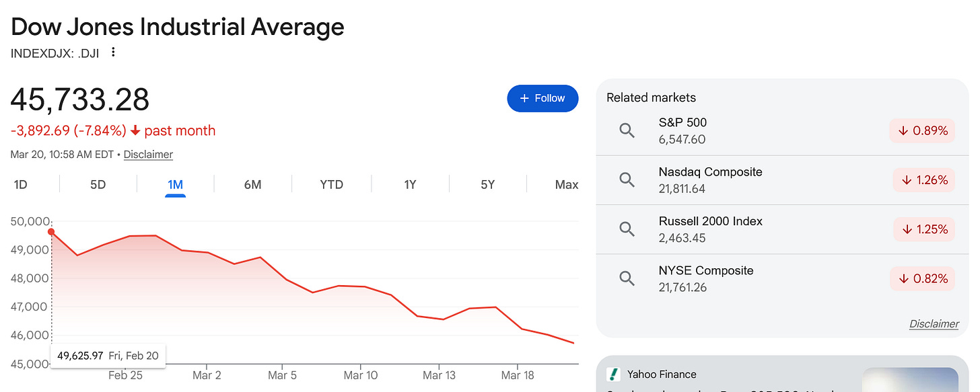Screen dimensions: 980x392
Task: Select the 6M chart range
Action: pyautogui.click(x=252, y=184)
